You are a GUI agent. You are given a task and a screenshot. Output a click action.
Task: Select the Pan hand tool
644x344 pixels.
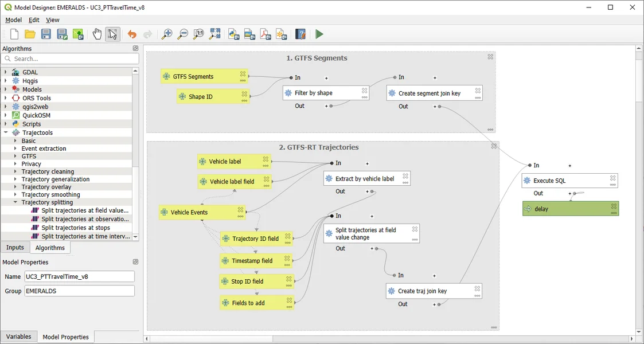[x=97, y=34]
